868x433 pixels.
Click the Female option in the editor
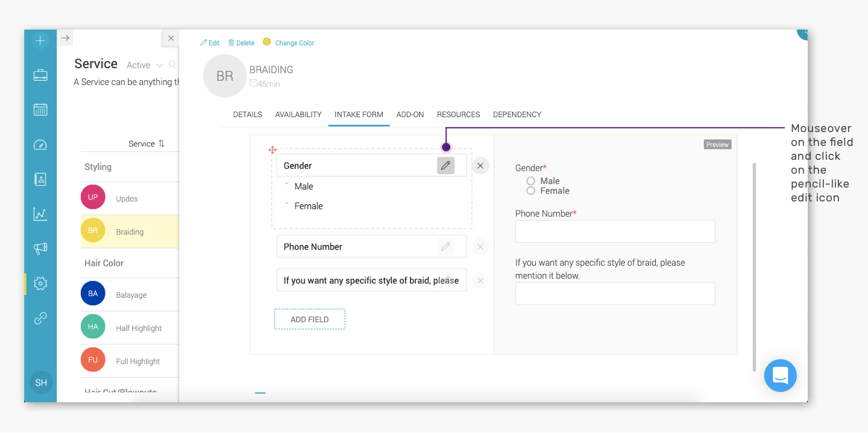pyautogui.click(x=309, y=206)
